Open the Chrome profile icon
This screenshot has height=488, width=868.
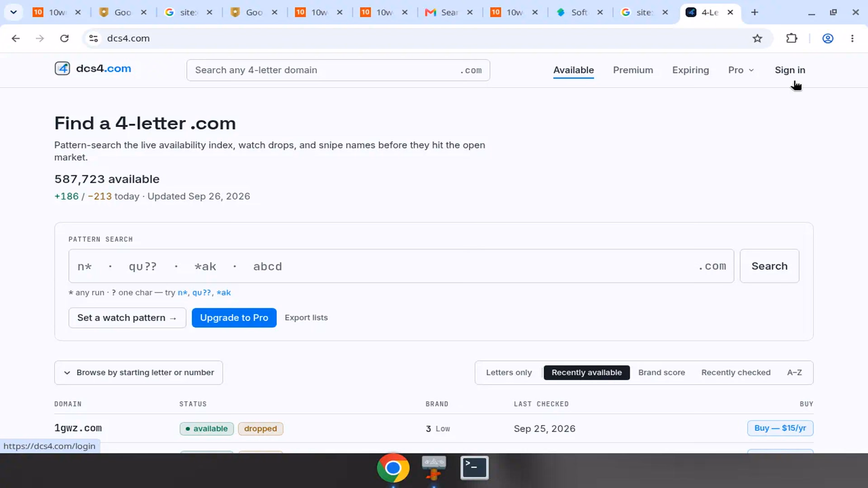828,38
